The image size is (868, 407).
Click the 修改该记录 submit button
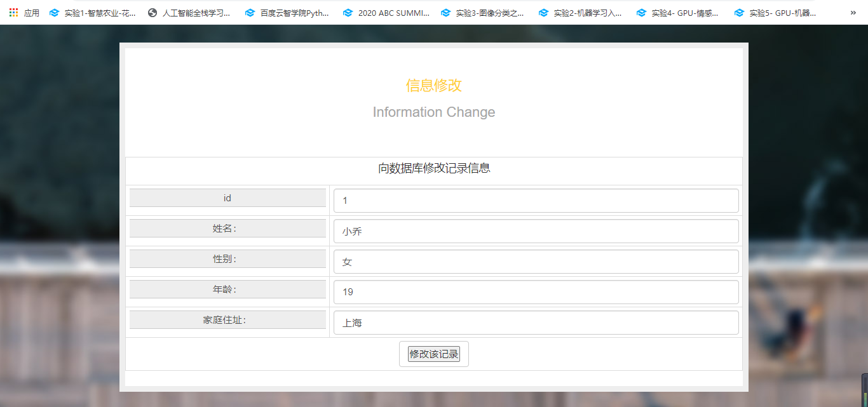[433, 354]
